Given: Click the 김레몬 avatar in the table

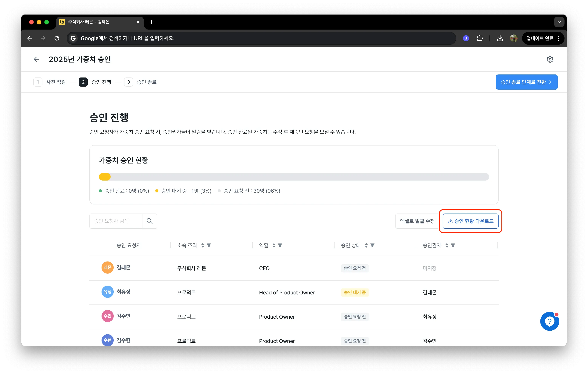Looking at the screenshot, I should pyautogui.click(x=107, y=268).
